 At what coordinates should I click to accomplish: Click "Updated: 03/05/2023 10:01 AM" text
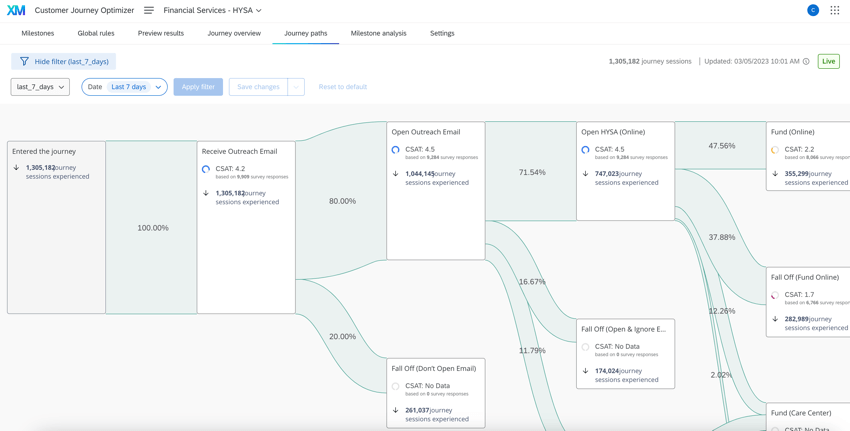(752, 61)
